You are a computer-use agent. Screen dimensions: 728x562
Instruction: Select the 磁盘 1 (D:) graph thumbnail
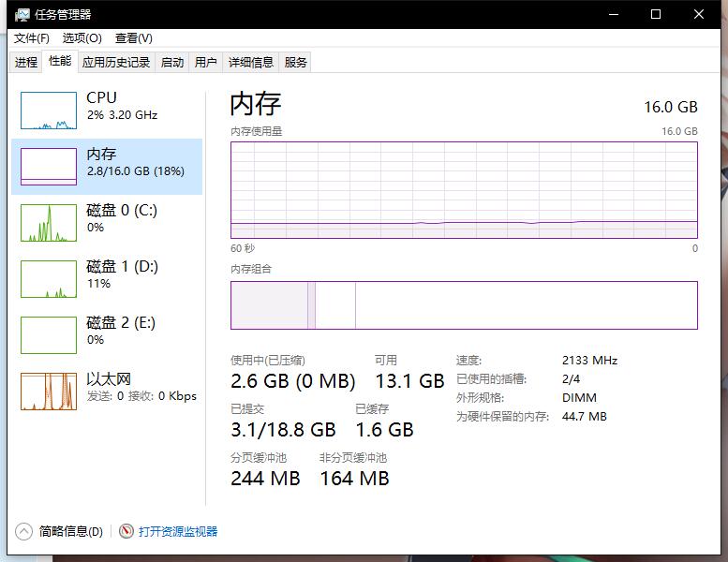tap(49, 279)
